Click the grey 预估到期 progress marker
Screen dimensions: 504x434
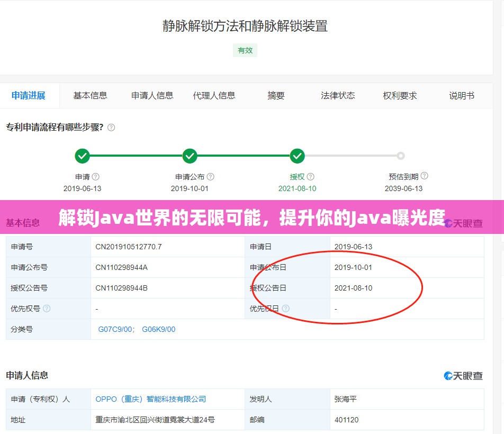click(x=400, y=156)
